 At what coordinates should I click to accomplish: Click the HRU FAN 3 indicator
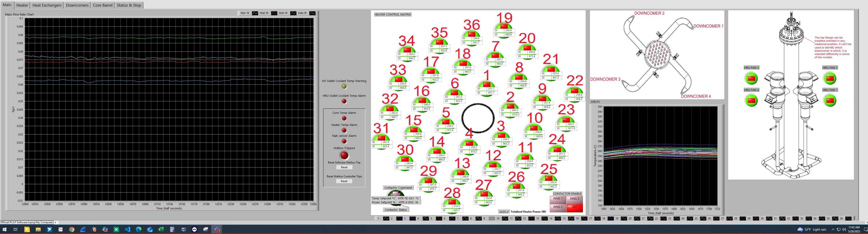[x=751, y=79]
